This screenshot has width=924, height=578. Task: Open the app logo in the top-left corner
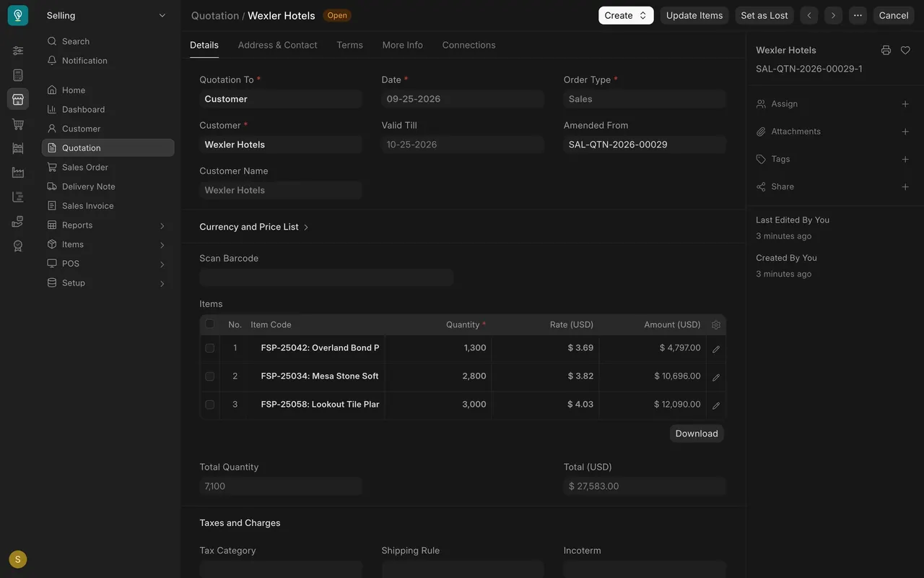pos(18,15)
